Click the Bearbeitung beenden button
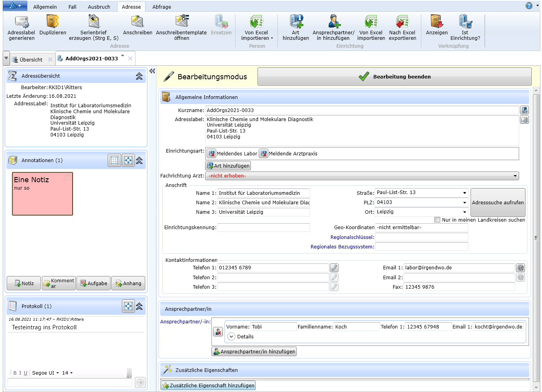 click(x=394, y=77)
